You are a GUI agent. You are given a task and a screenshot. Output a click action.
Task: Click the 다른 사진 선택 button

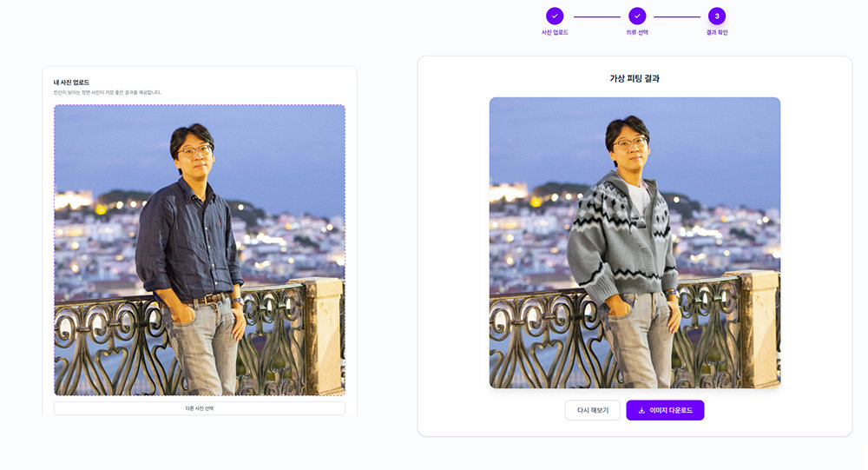coord(200,407)
